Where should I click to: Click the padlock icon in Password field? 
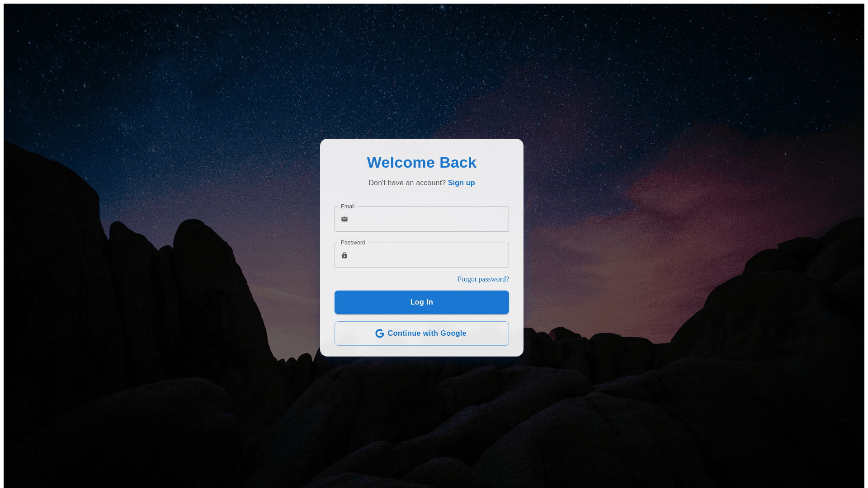[x=344, y=255]
